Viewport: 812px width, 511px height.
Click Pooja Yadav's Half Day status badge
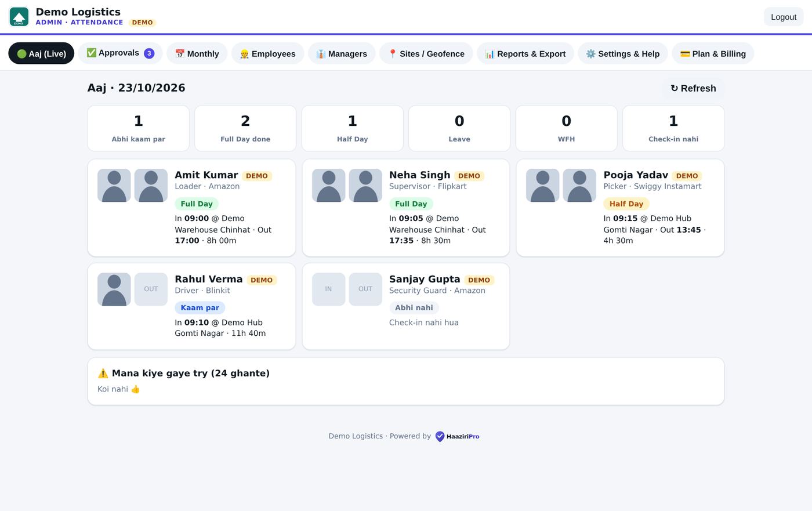pyautogui.click(x=626, y=204)
